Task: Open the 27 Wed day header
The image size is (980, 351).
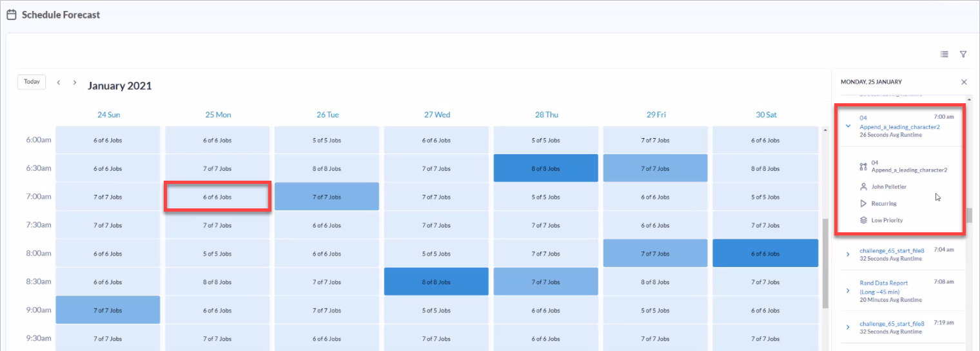Action: coord(437,115)
